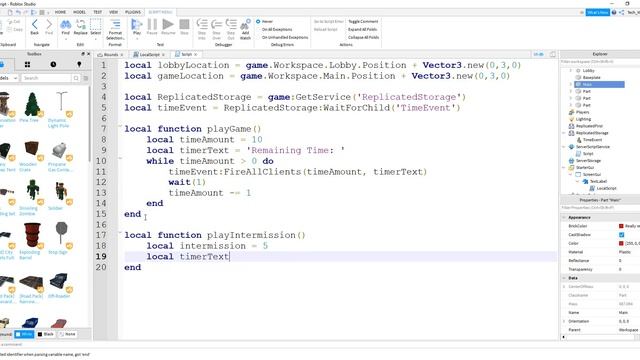
Task: Collapse the Data properties section
Action: [x=564, y=278]
